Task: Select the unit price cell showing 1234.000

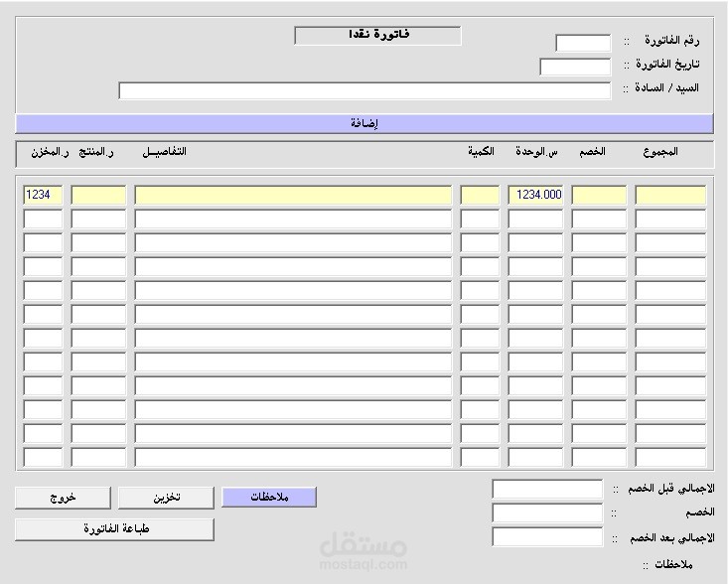Action: [x=535, y=195]
